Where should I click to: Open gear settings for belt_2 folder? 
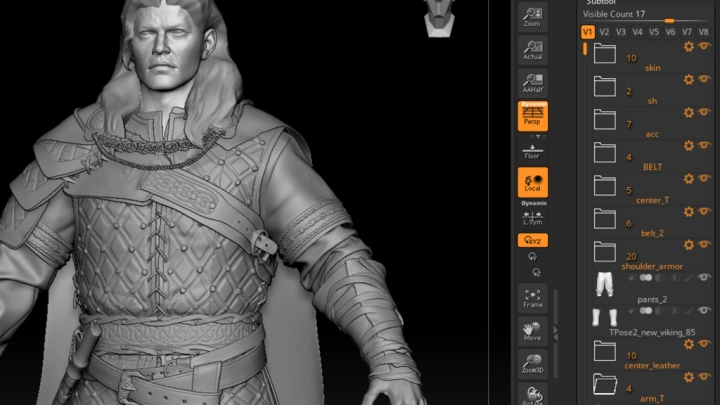[x=688, y=212]
